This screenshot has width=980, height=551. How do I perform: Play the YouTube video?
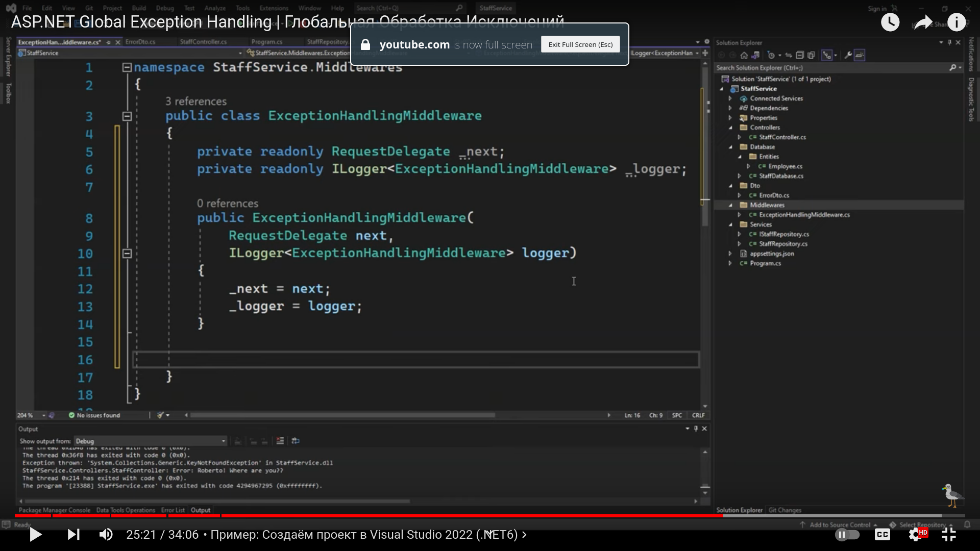point(35,534)
